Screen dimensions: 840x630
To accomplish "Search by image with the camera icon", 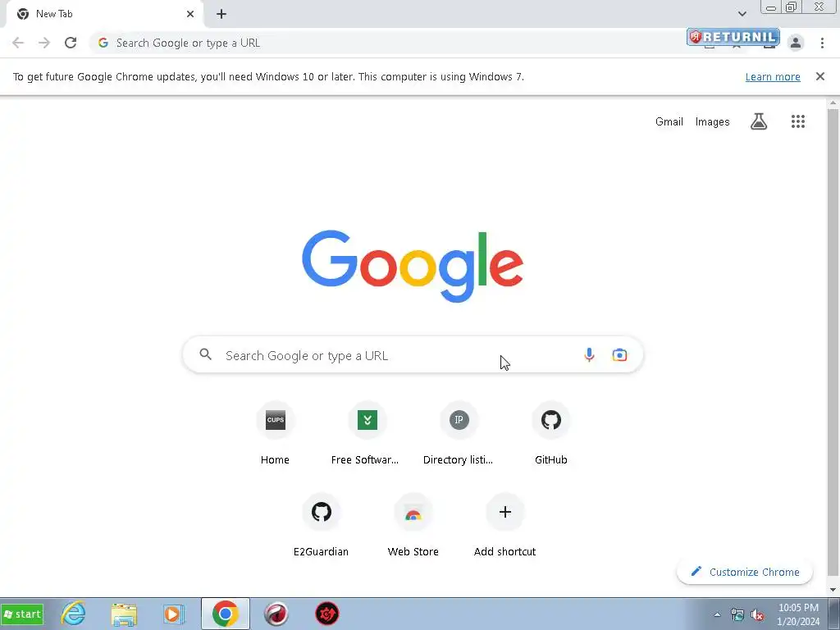I will (619, 354).
